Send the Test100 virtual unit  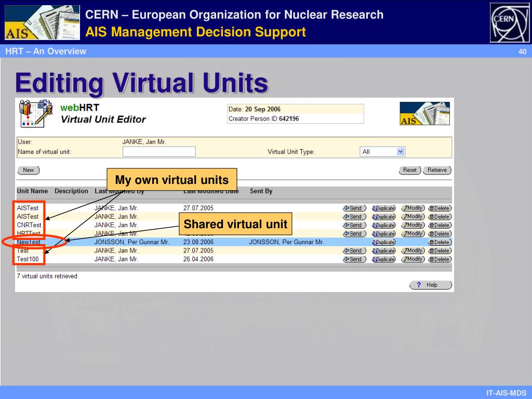tap(354, 259)
